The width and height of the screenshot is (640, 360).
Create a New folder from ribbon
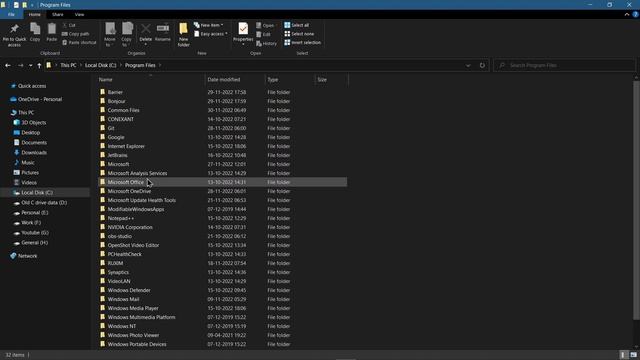pos(183,34)
